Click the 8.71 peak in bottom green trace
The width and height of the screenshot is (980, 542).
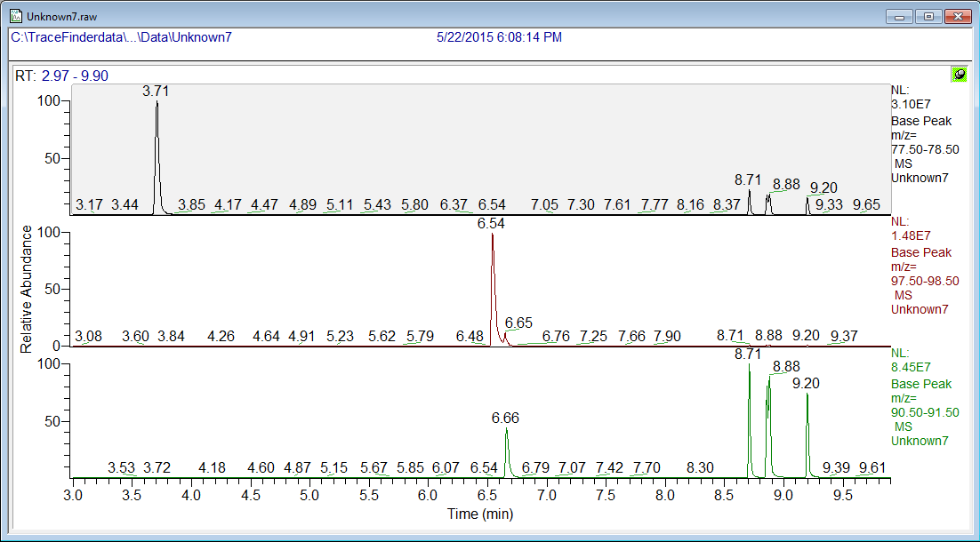point(750,418)
